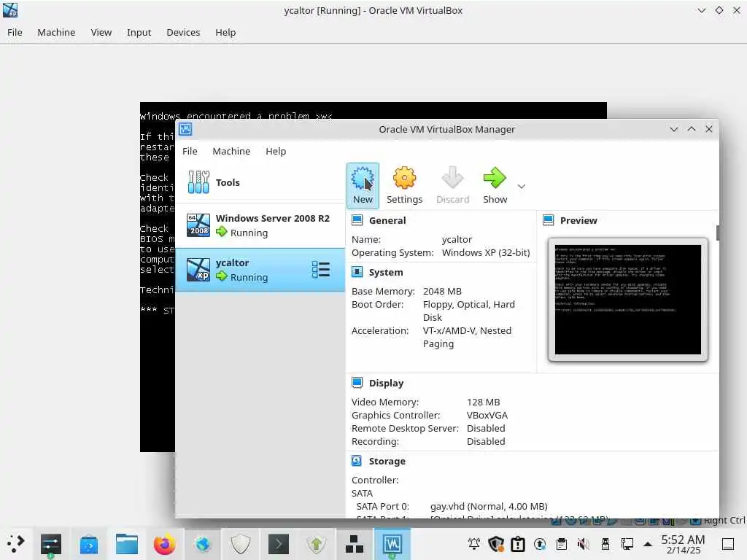Open the File menu in VirtualBox Manager

190,151
